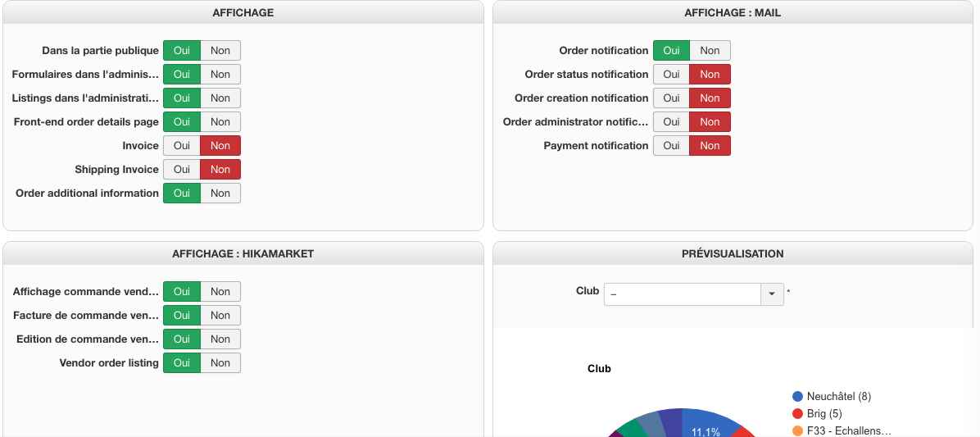Click the blue Neuchâtel legend swatch
The height and width of the screenshot is (437, 980).
pos(797,397)
